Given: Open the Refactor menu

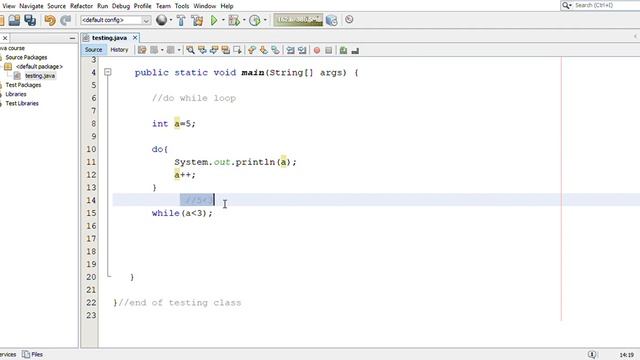Looking at the screenshot, I should point(81,6).
